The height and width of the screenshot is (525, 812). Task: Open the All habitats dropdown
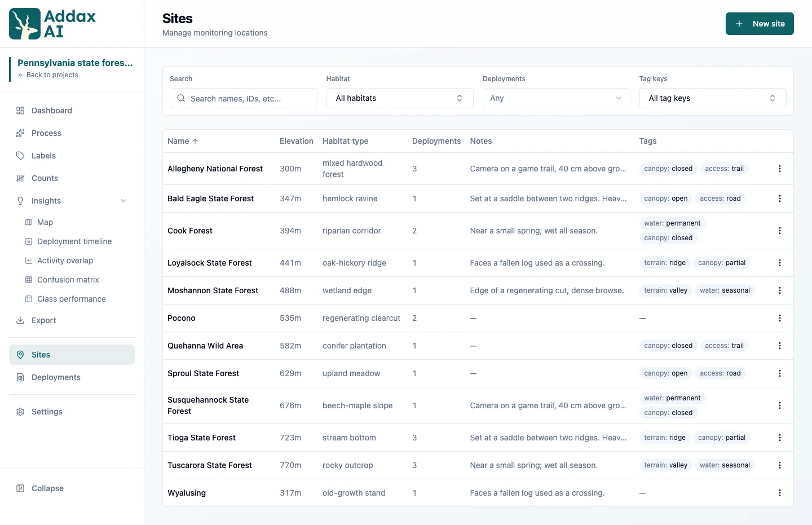(x=400, y=98)
